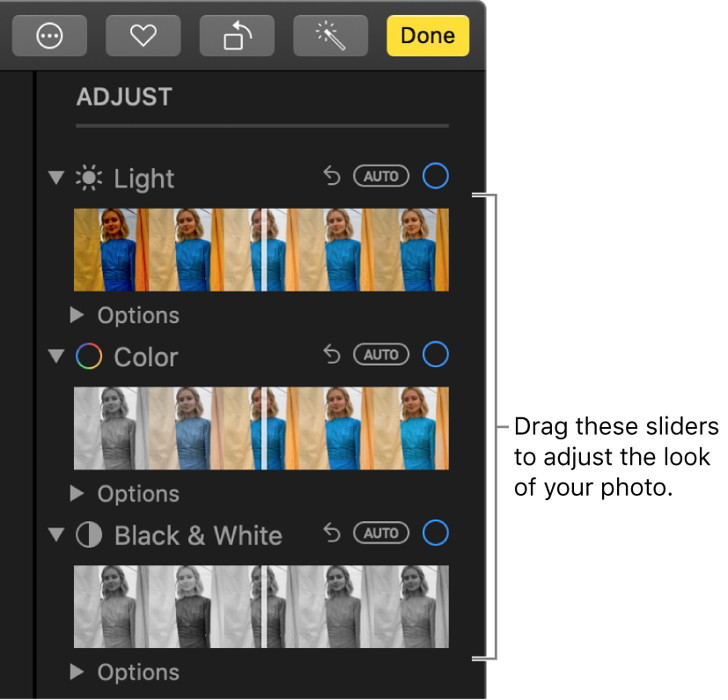Image resolution: width=728 pixels, height=700 pixels.
Task: Select the auto-enhance magic wand icon
Action: pos(330,35)
